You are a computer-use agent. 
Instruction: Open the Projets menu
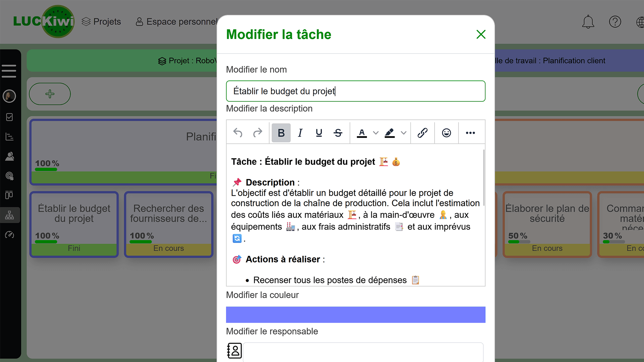101,21
